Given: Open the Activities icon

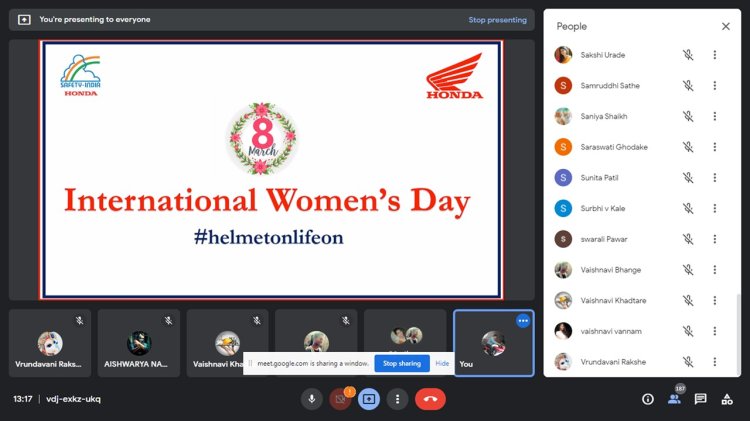Looking at the screenshot, I should 727,399.
